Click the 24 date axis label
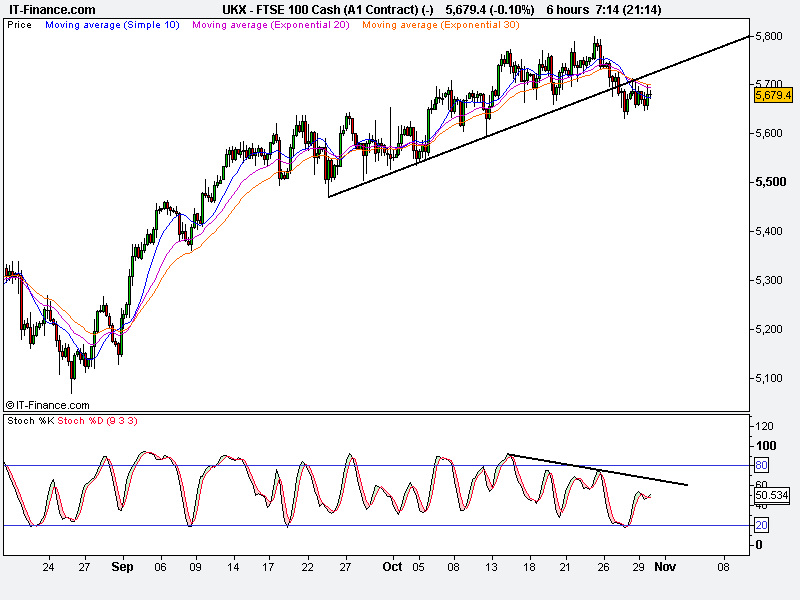The image size is (800, 600). click(48, 567)
